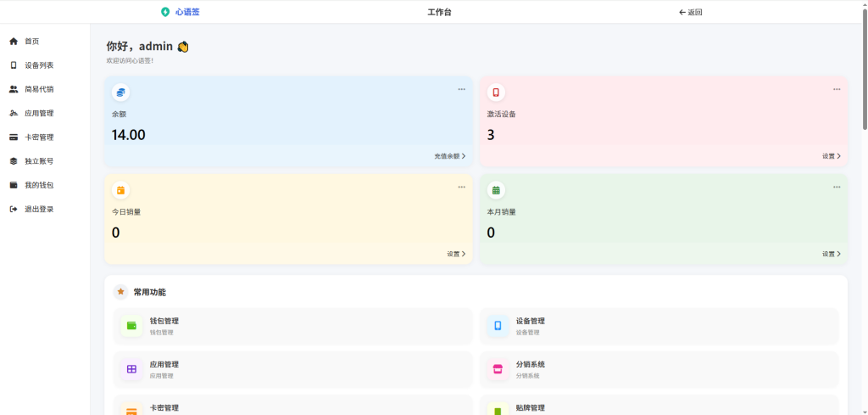Log out via 退出登录
This screenshot has height=415, width=868.
(x=39, y=209)
